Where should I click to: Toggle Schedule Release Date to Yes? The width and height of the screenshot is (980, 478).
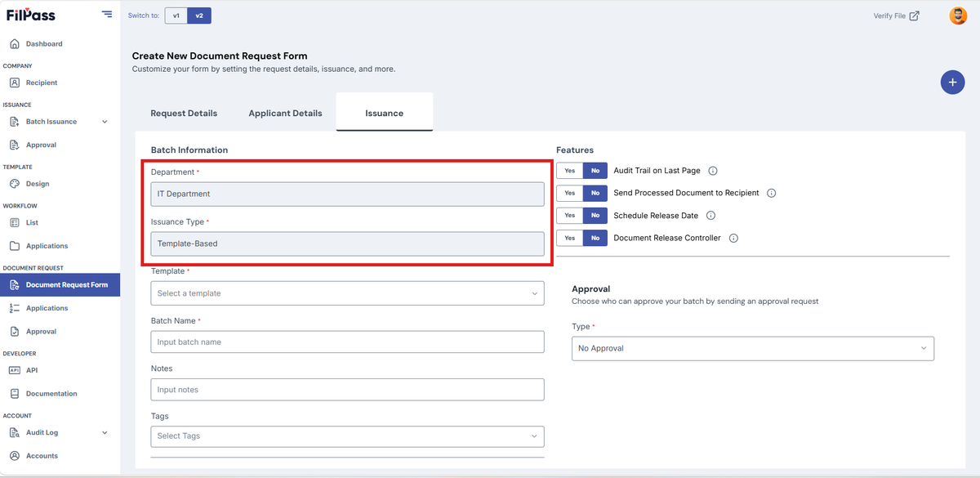(x=569, y=216)
